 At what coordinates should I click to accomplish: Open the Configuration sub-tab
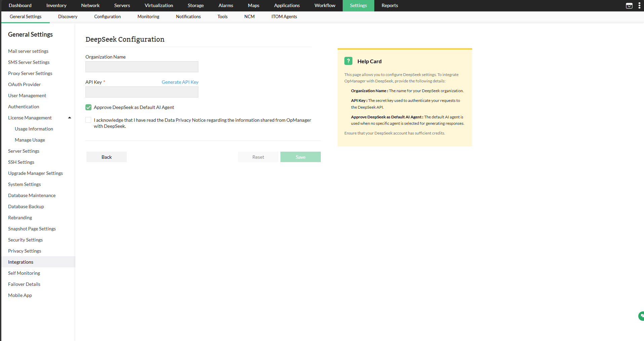coord(107,17)
